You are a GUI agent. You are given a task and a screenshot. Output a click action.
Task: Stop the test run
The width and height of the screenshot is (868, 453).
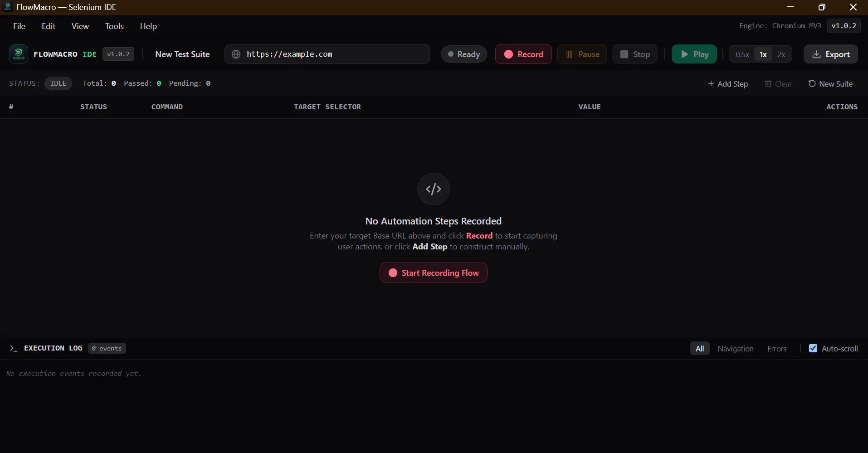(635, 54)
